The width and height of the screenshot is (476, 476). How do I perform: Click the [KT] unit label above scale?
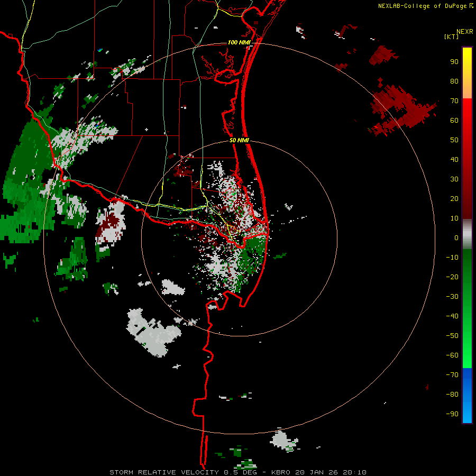click(x=451, y=36)
